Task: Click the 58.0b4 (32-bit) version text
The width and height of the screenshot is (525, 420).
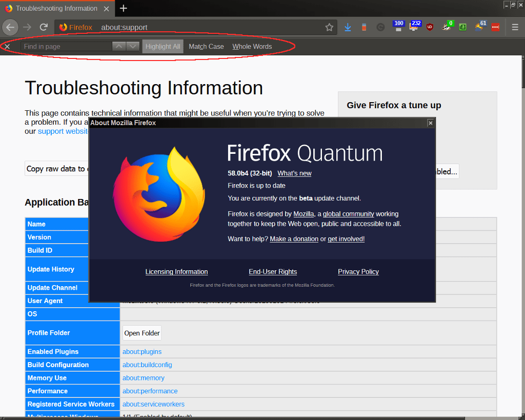Action: point(250,173)
